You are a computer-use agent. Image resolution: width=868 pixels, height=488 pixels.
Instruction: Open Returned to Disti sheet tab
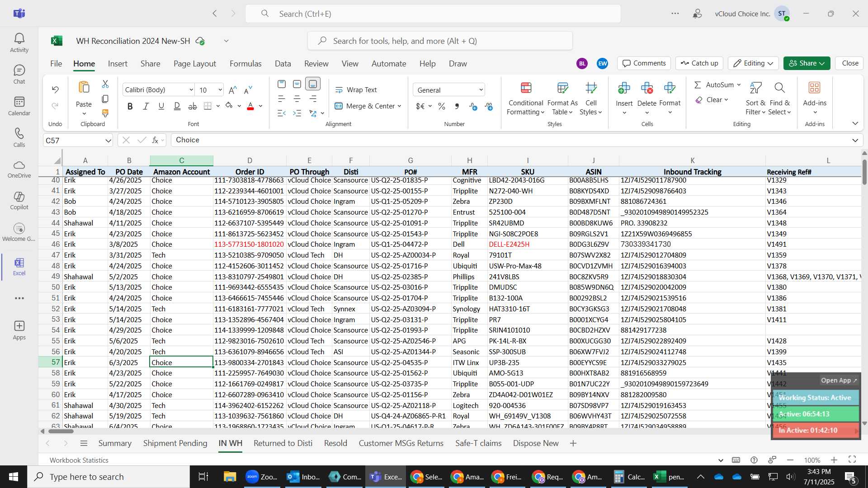pos(283,443)
